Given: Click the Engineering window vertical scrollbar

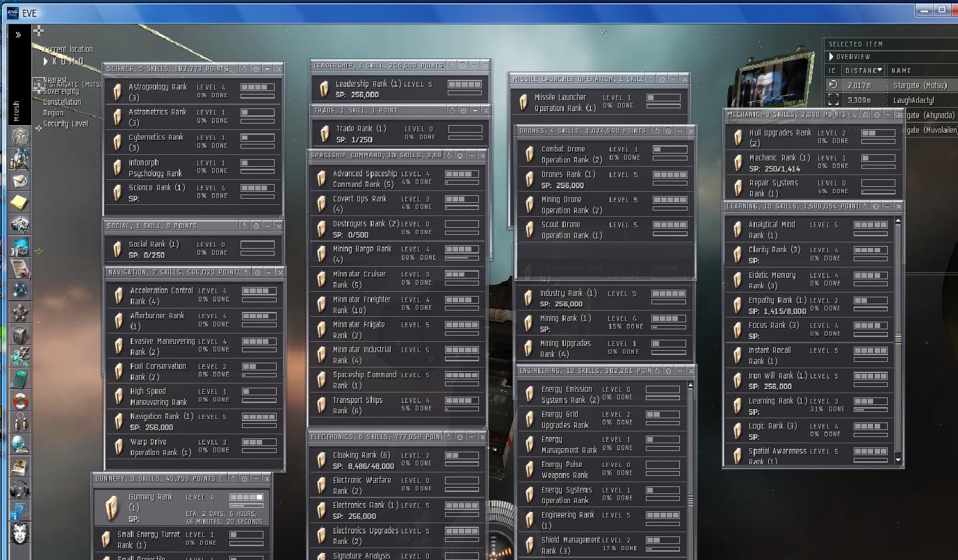Looking at the screenshot, I should 690,470.
